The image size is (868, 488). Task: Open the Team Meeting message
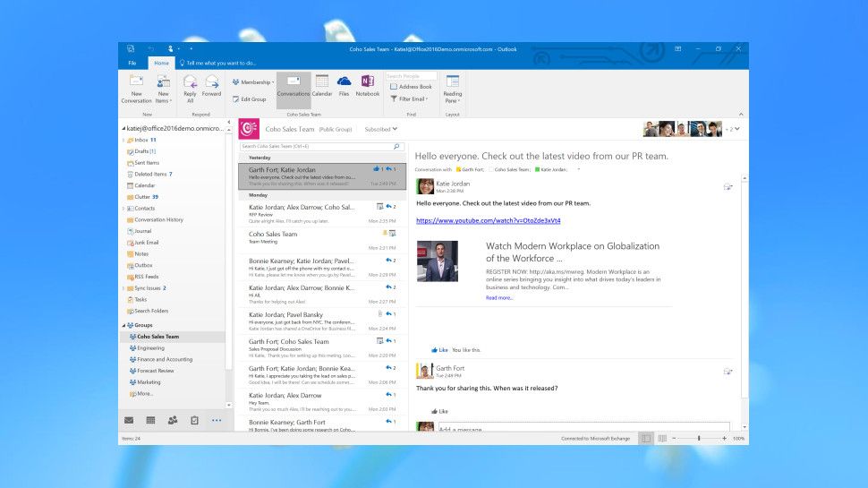[x=322, y=240]
